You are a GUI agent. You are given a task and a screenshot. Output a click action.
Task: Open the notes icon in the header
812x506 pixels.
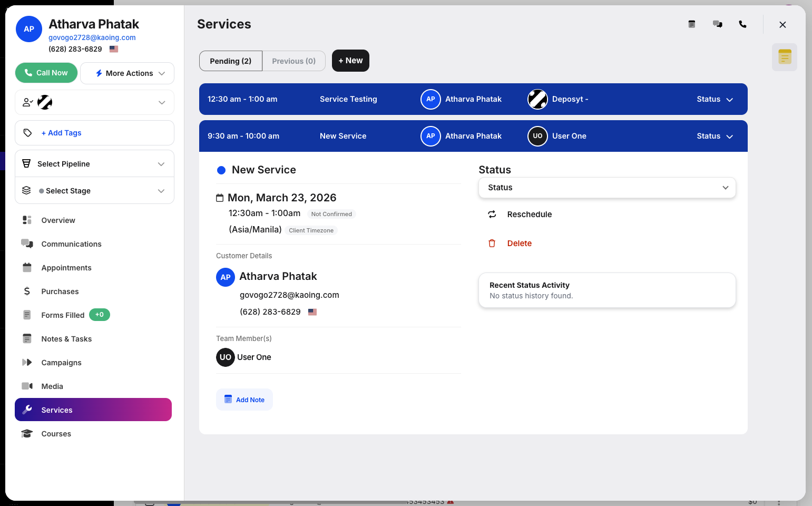click(x=692, y=24)
